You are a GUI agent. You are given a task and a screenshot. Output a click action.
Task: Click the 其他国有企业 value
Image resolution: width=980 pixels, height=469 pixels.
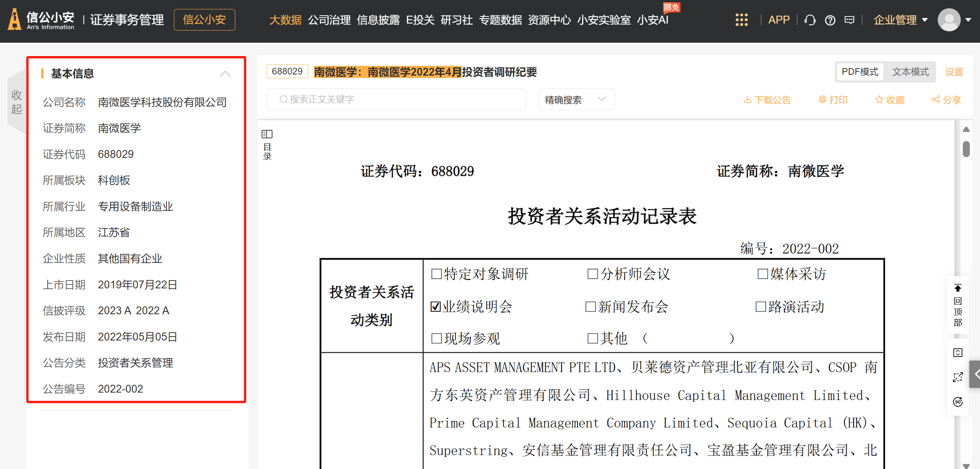pyautogui.click(x=130, y=259)
